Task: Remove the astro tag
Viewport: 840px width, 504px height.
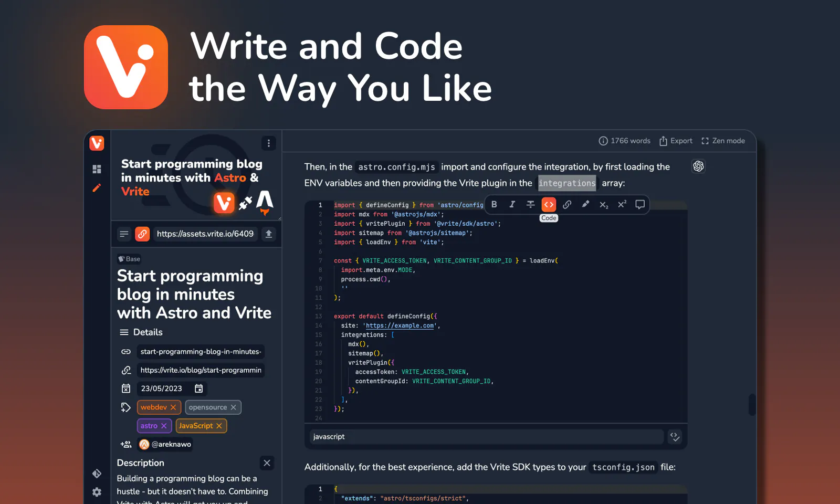Action: (164, 426)
